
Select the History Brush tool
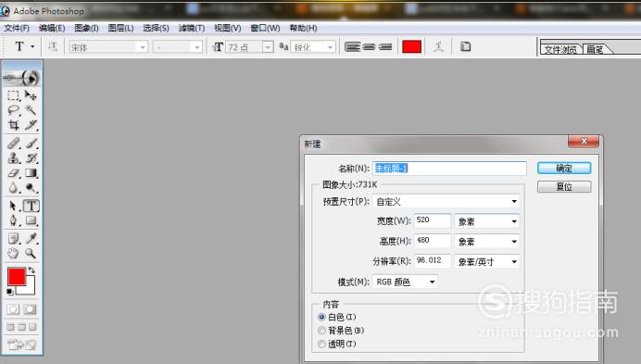point(31,157)
